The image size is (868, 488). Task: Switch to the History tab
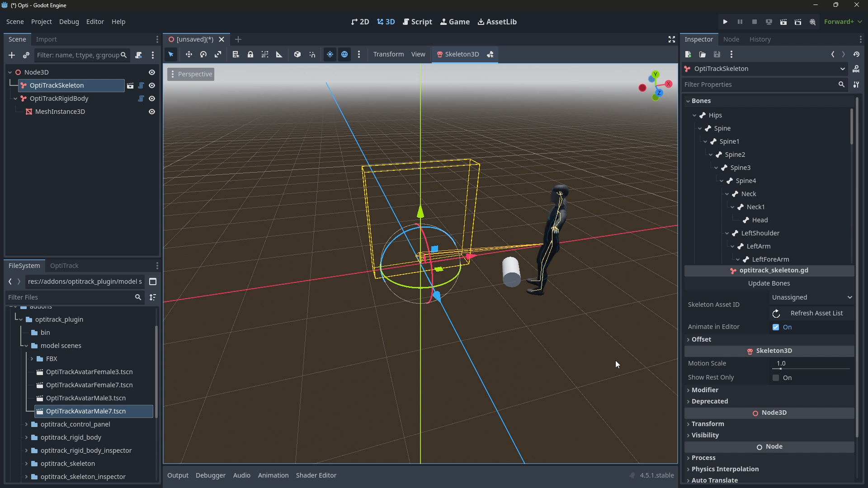point(760,39)
